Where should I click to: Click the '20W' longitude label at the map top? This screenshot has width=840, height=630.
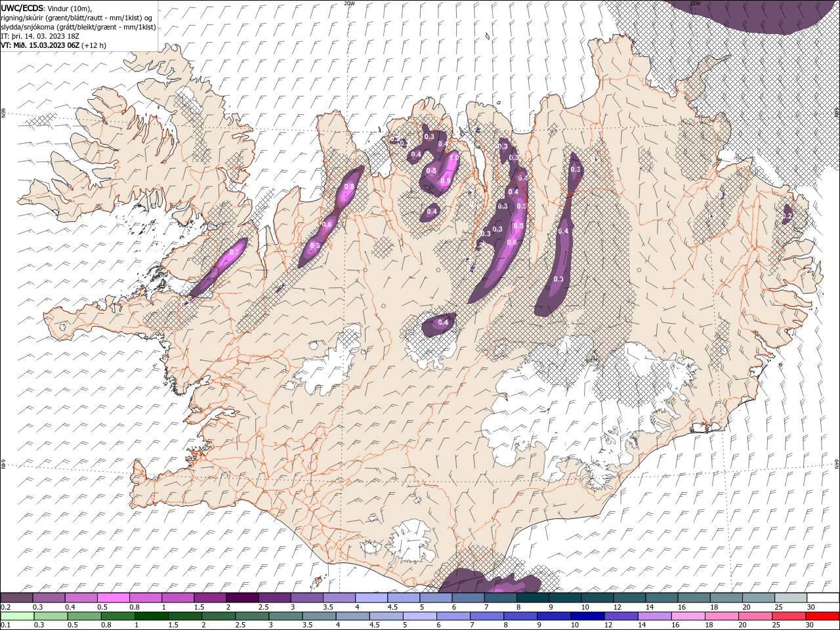coord(349,3)
